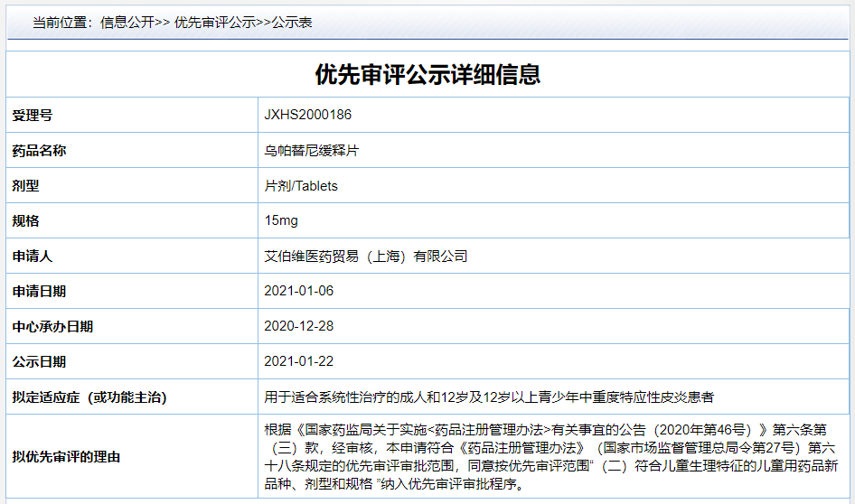Select the date 2020-12-28
Image resolution: width=855 pixels, height=504 pixels.
(299, 326)
